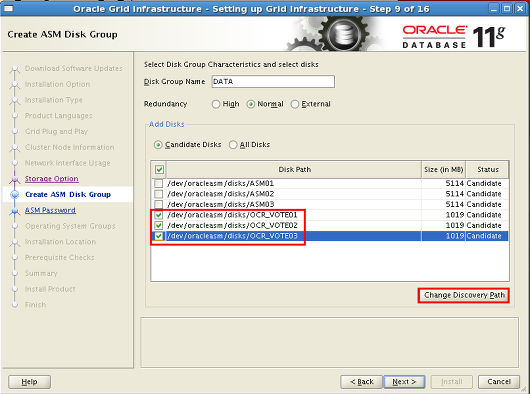Click Installation Option step

(57, 84)
